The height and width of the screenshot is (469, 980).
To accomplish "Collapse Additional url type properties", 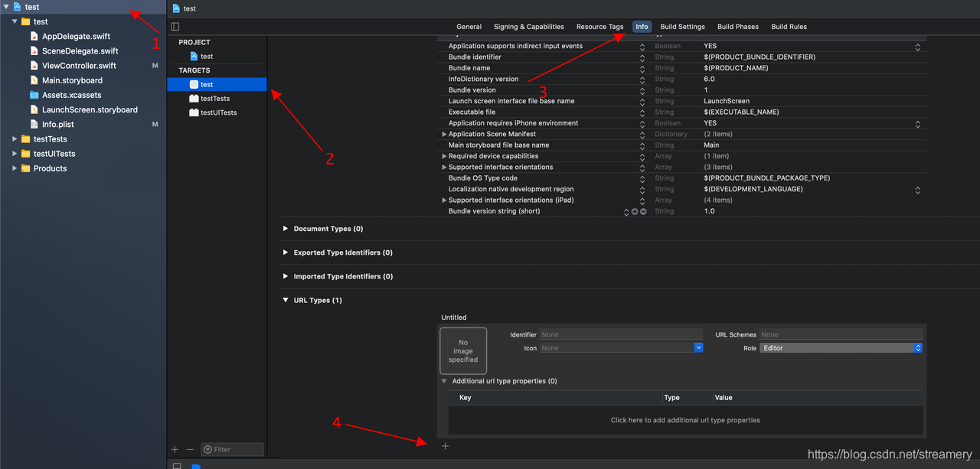I will tap(444, 381).
